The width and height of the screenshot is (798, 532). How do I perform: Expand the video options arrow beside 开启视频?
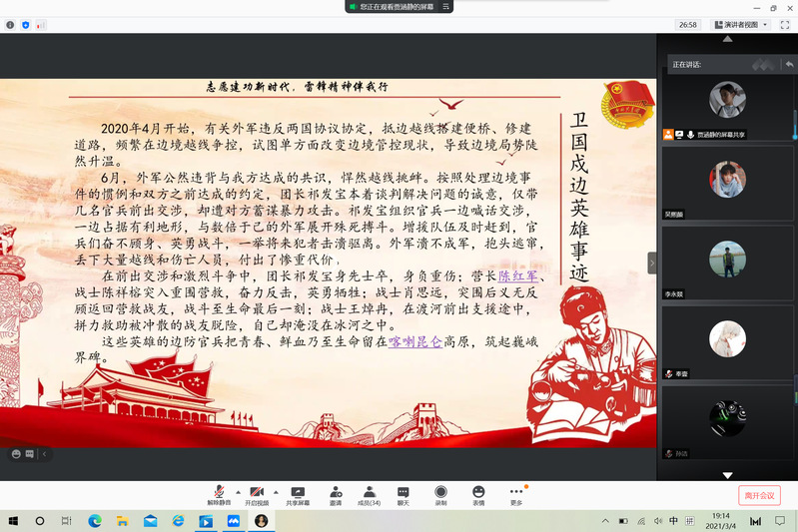[x=275, y=492]
